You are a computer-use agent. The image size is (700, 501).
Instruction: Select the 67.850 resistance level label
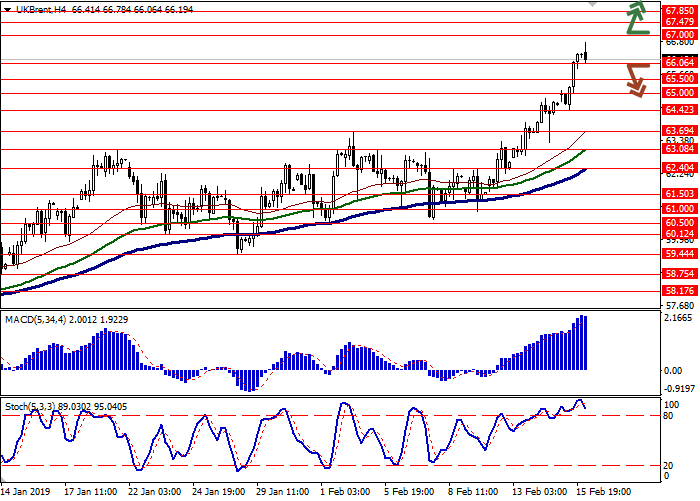pos(679,9)
